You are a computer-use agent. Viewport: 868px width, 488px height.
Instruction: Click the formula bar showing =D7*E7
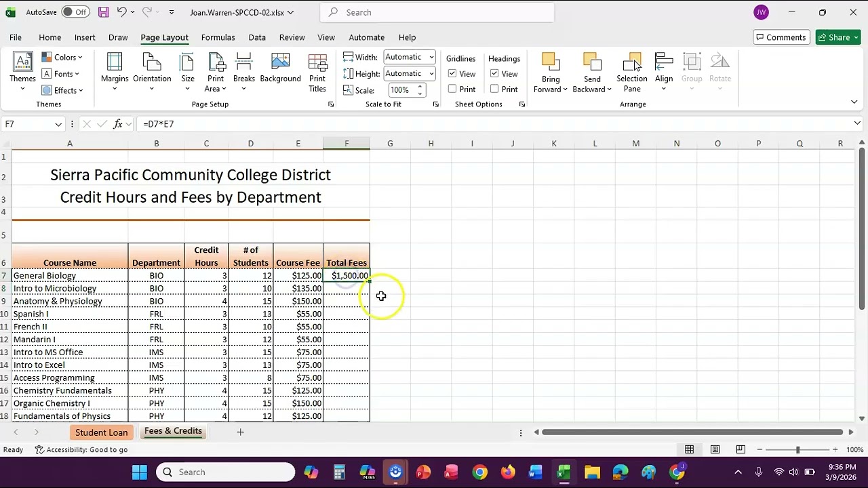coord(495,124)
